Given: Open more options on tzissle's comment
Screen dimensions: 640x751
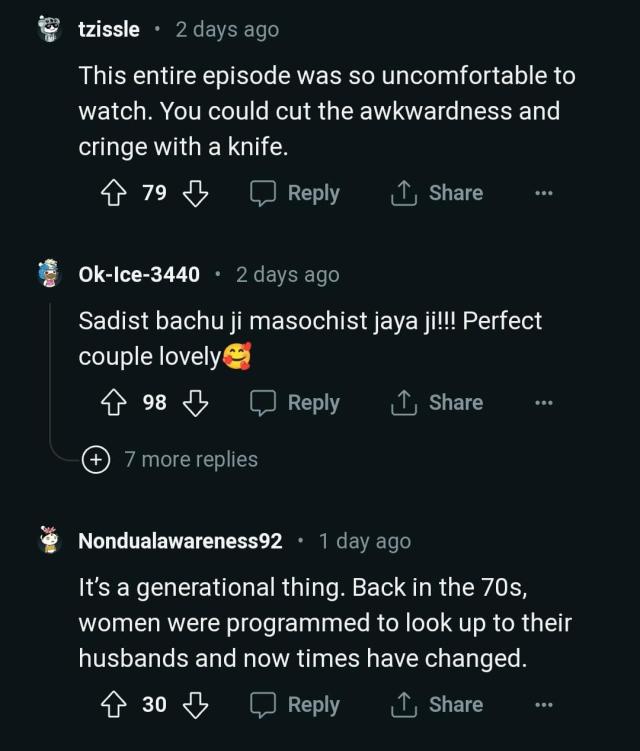Looking at the screenshot, I should (544, 193).
